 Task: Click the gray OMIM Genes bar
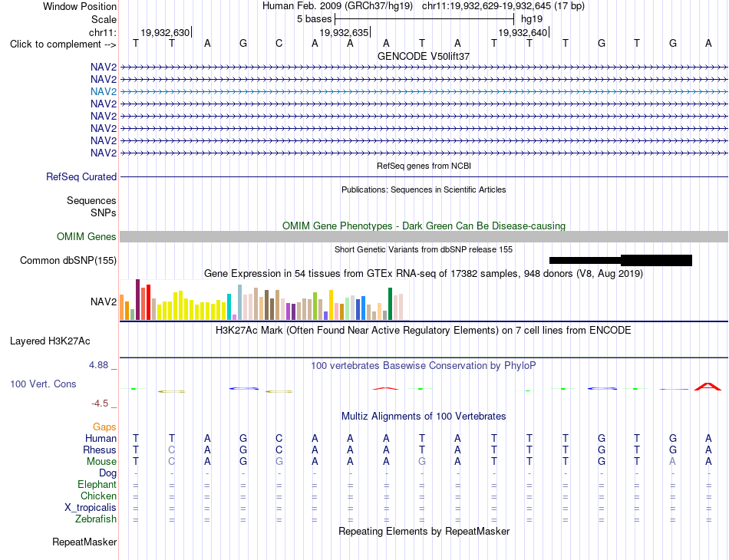point(424,236)
